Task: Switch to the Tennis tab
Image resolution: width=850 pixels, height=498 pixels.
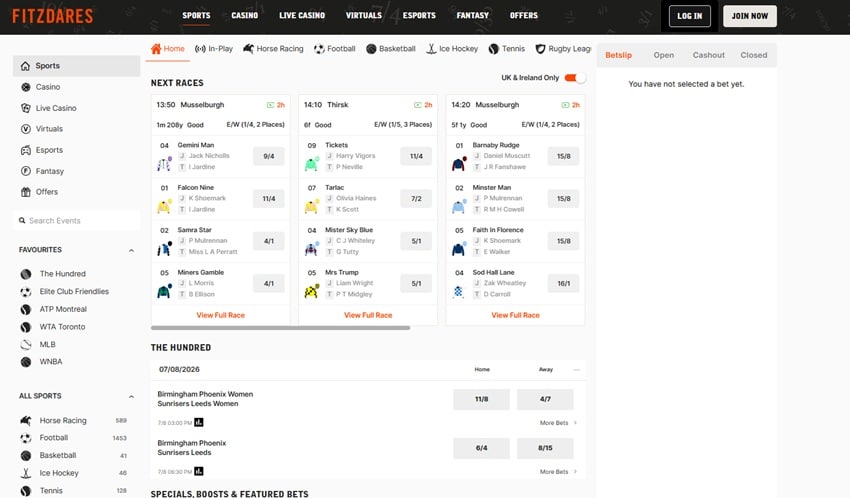Action: [x=507, y=49]
